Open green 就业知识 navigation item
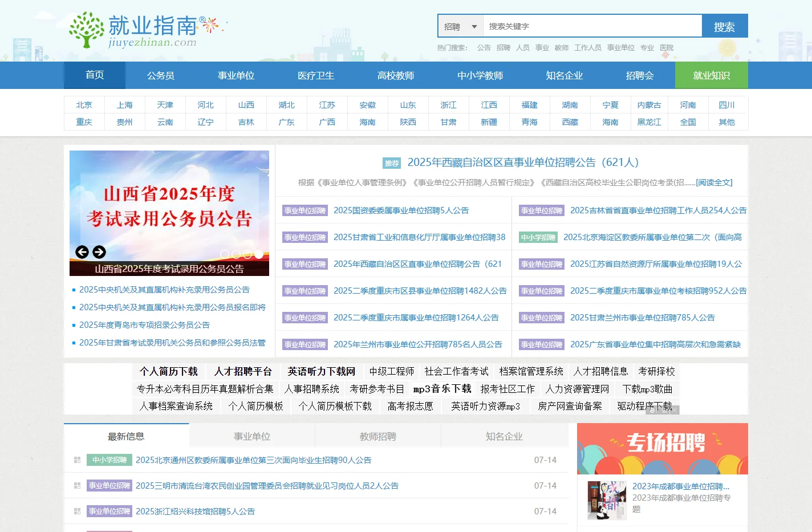The height and width of the screenshot is (532, 812). tap(712, 75)
